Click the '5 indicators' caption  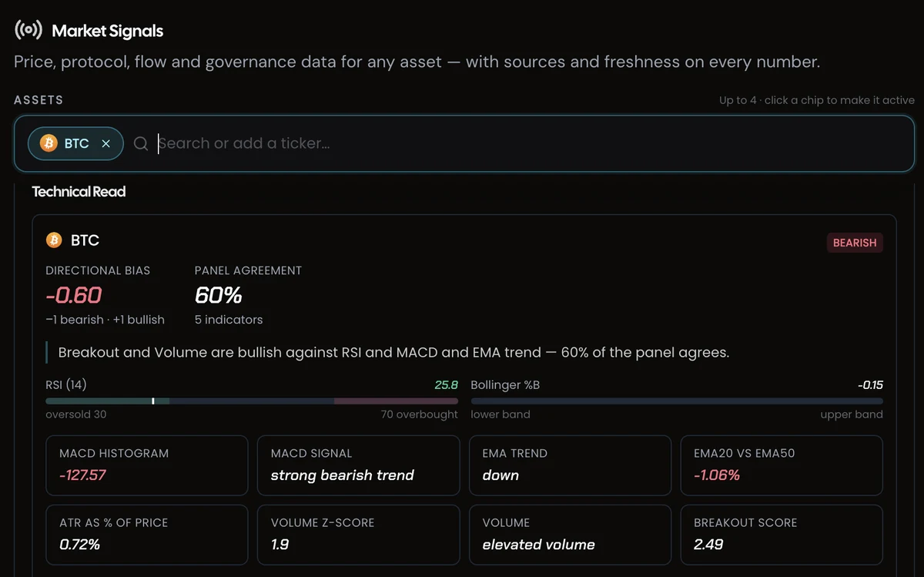pyautogui.click(x=229, y=320)
